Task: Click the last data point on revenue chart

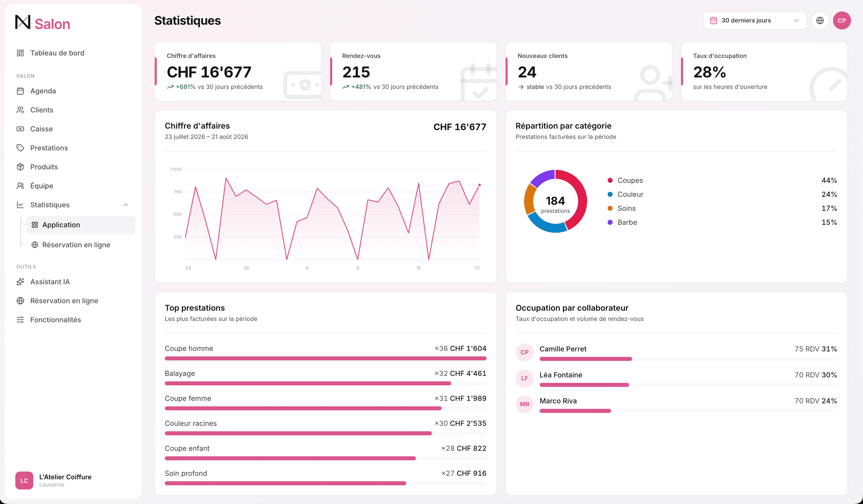Action: [x=479, y=185]
